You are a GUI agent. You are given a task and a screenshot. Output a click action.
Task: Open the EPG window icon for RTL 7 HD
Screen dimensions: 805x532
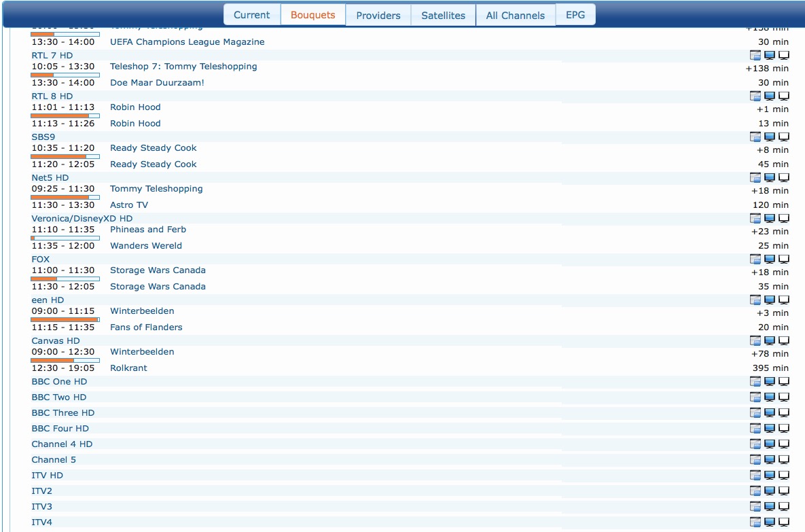point(755,55)
